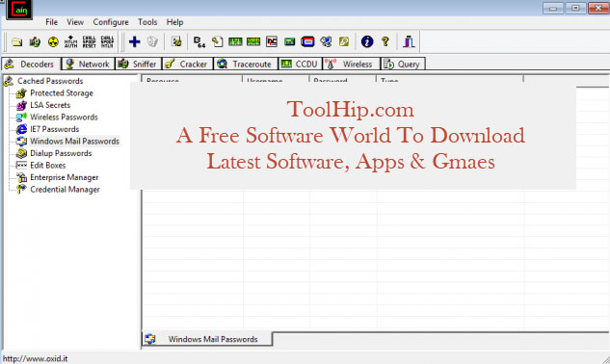The height and width of the screenshot is (364, 610).
Task: Open Credential Manager tree entry
Action: 65,190
